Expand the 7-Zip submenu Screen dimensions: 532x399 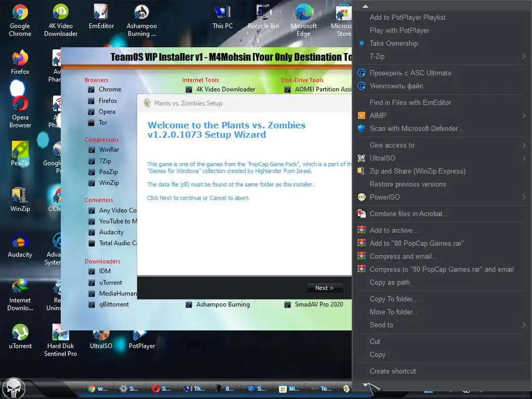pyautogui.click(x=524, y=56)
